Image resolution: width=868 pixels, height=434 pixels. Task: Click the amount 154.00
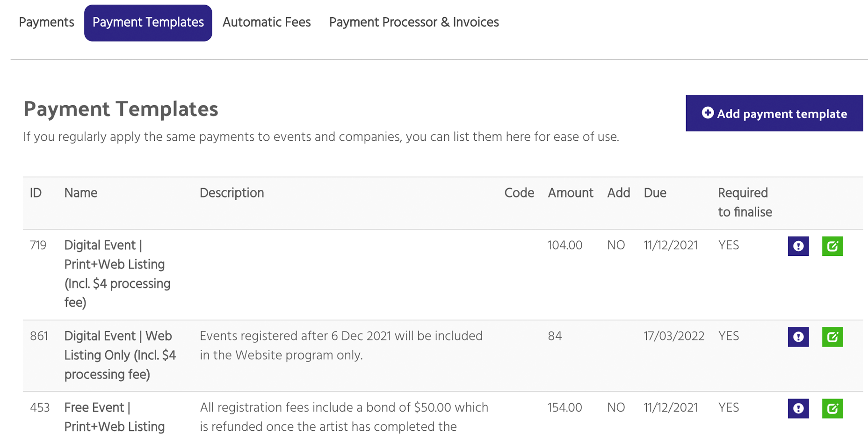coord(565,408)
